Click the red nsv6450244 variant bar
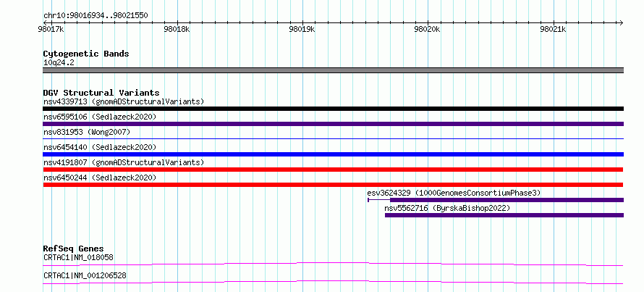The width and height of the screenshot is (644, 292). pos(333,185)
